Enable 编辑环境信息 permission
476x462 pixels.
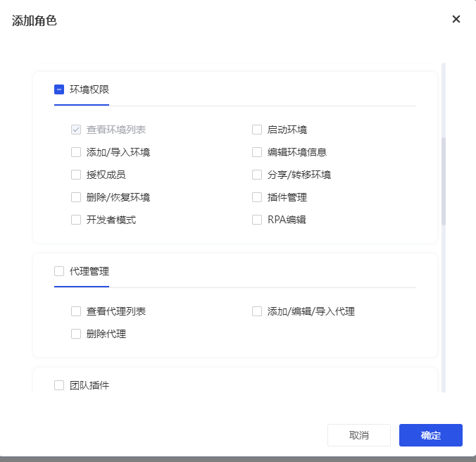tap(257, 152)
